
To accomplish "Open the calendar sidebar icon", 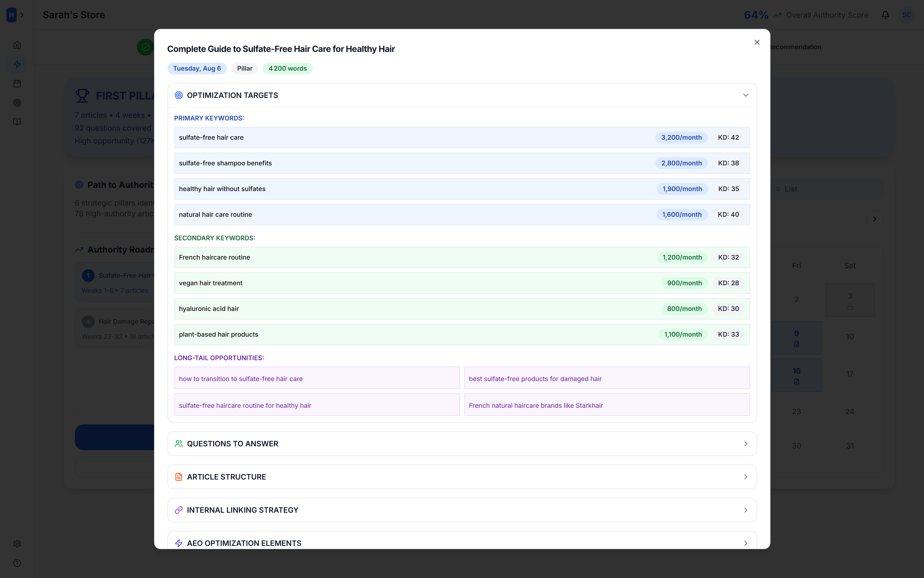I will [17, 84].
